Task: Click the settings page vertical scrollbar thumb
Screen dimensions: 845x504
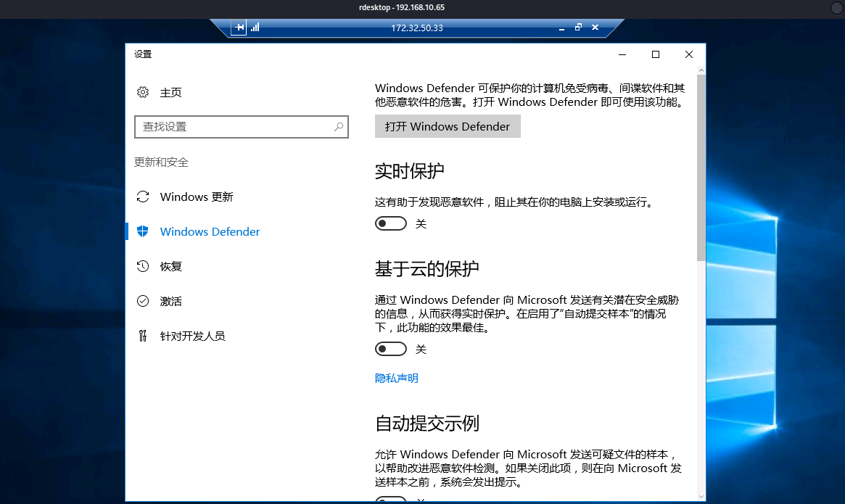Action: pyautogui.click(x=701, y=167)
